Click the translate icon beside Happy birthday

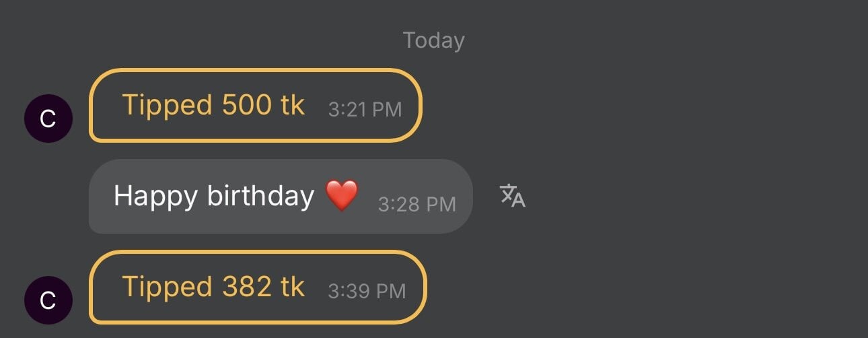(x=512, y=196)
